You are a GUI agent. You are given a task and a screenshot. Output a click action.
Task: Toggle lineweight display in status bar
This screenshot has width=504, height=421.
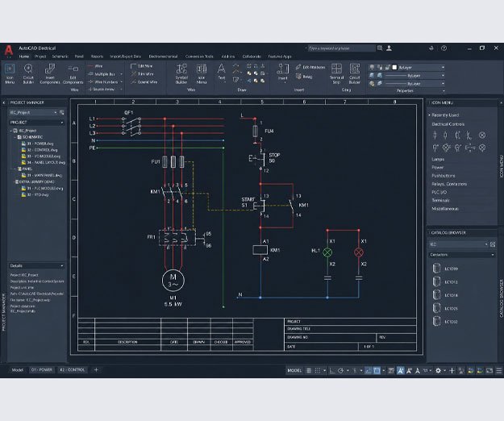pyautogui.click(x=391, y=370)
